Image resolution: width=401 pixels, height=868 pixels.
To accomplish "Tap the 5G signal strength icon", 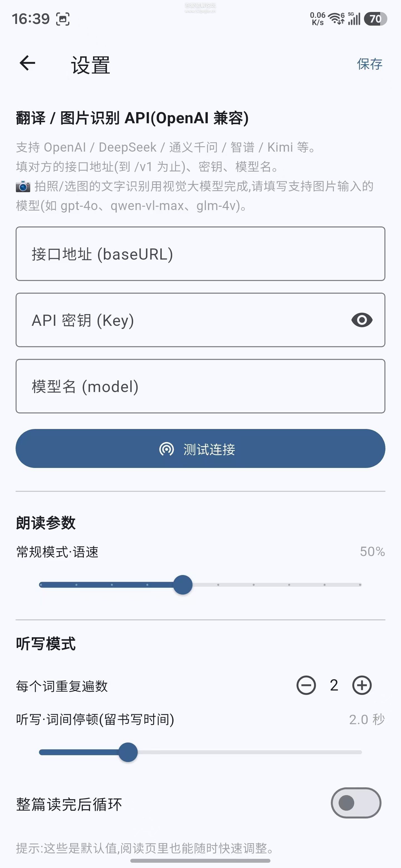I will point(354,19).
